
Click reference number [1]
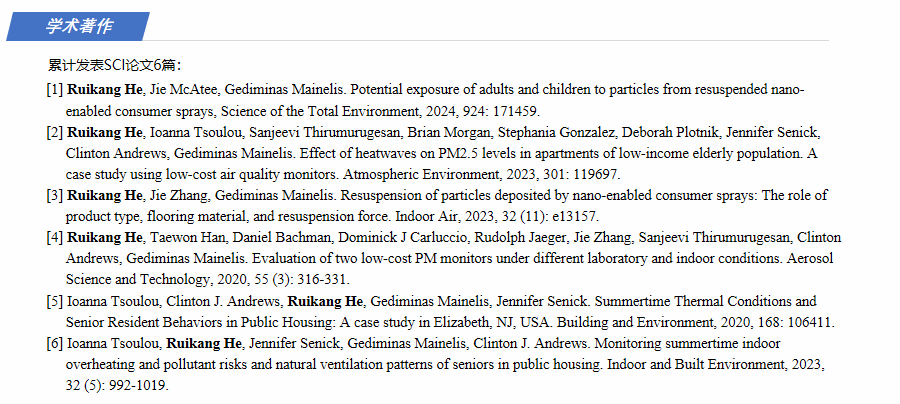[55, 89]
